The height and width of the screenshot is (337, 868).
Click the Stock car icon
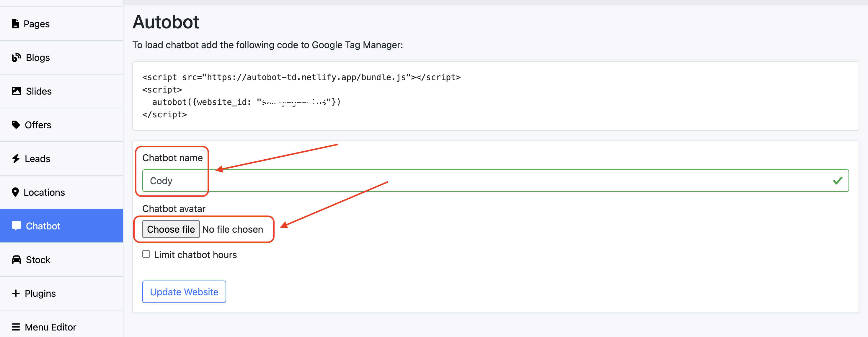tap(16, 260)
